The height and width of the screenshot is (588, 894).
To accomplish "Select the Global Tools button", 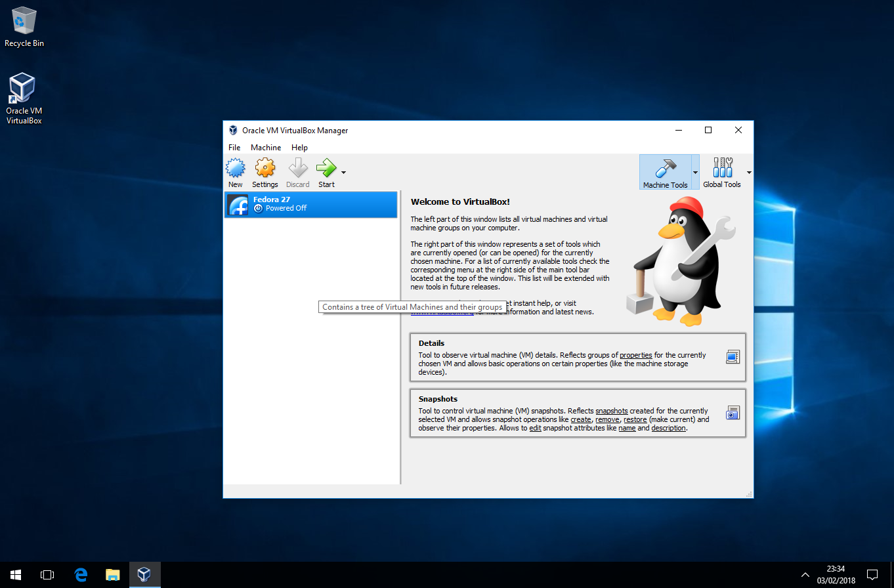I will coord(722,173).
